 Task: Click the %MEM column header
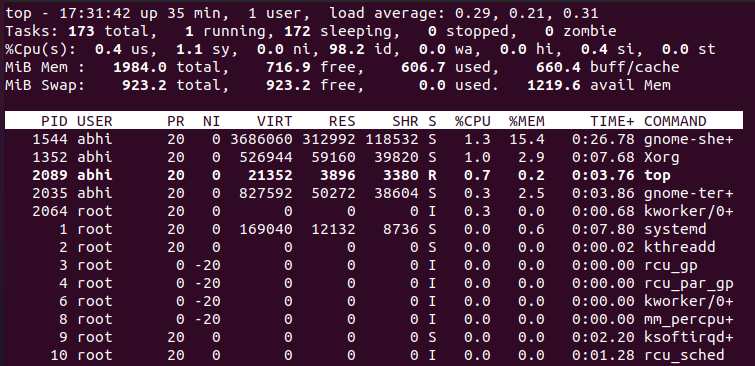tap(527, 121)
